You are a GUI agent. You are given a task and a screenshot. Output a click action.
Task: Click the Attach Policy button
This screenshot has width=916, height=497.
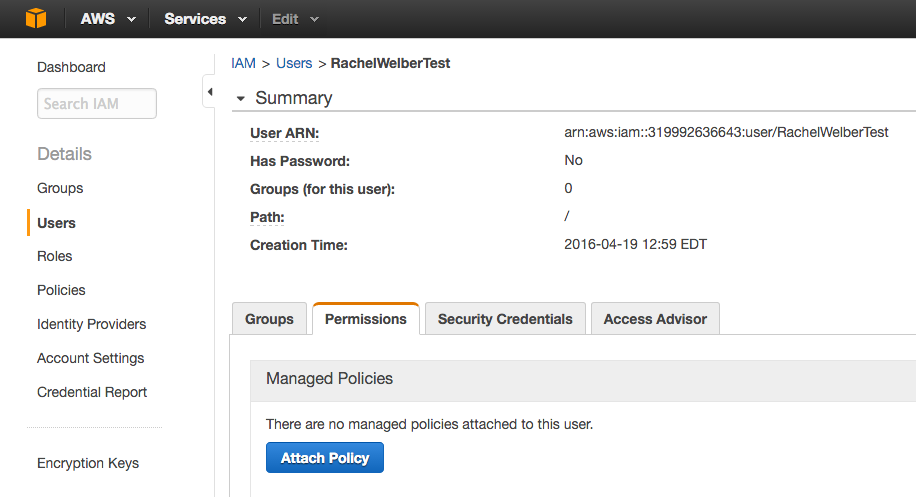click(325, 458)
